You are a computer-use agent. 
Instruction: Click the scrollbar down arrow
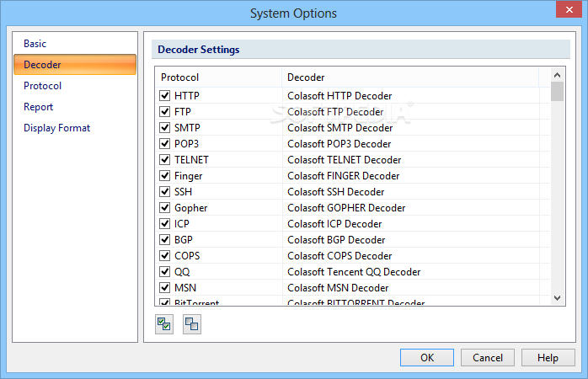tap(557, 298)
